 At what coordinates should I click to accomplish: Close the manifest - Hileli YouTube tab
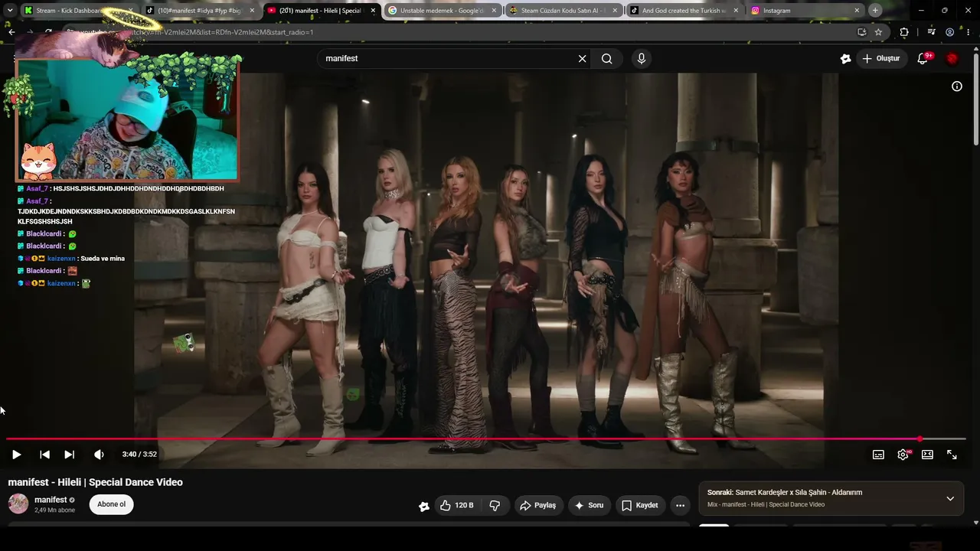pyautogui.click(x=373, y=11)
